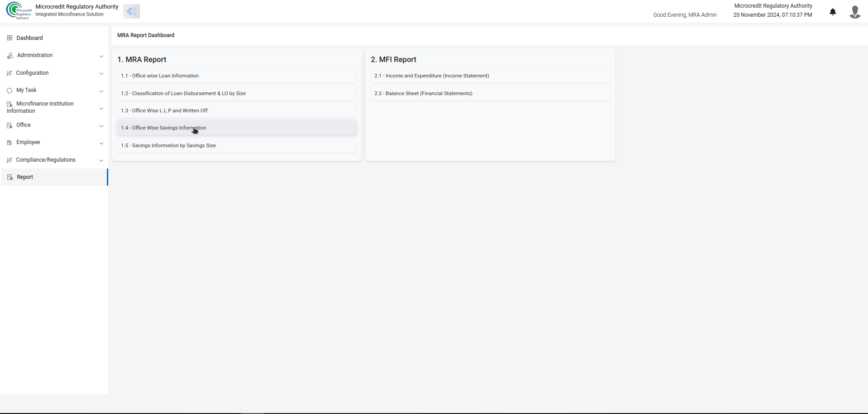Expand the Compliance/Regulations chevron

[x=101, y=160]
